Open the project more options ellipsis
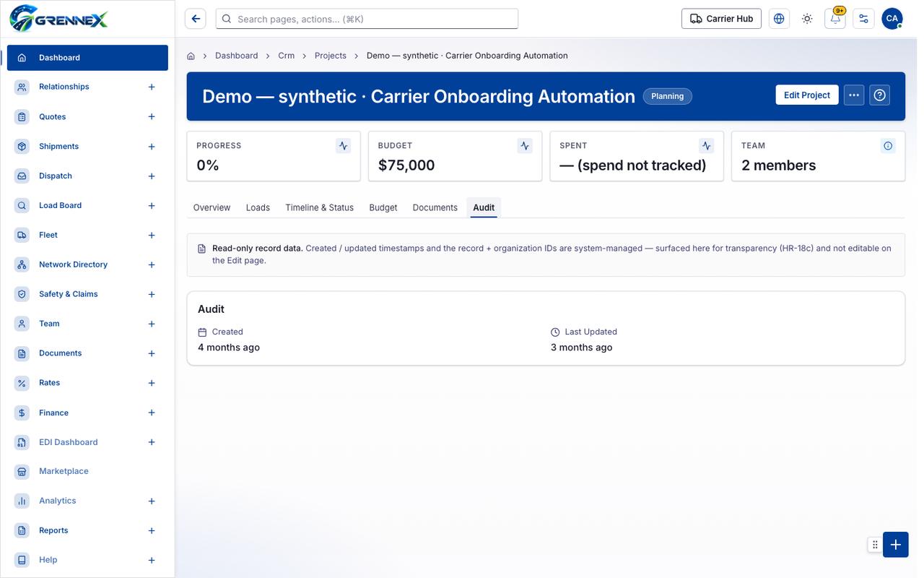Screen dimensions: 924x578 pos(854,95)
